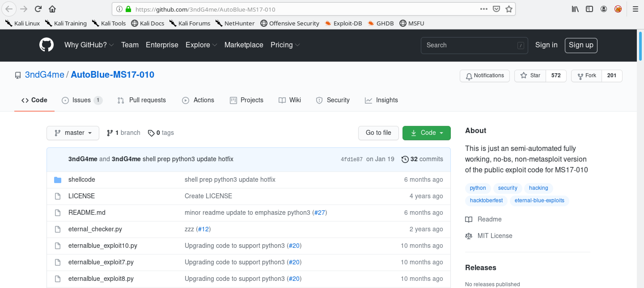Viewport: 644px width, 288px height.
Task: Open the Exploit-DB bookmark
Action: coord(343,23)
